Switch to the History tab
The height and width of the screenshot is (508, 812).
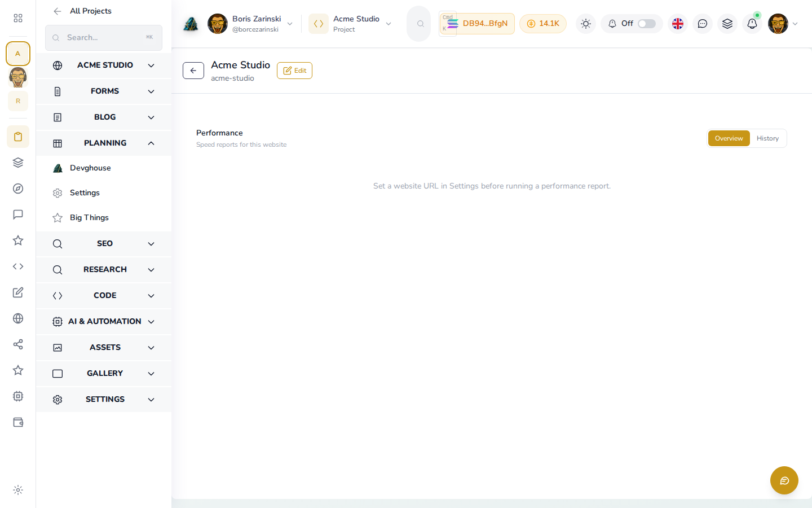click(767, 138)
